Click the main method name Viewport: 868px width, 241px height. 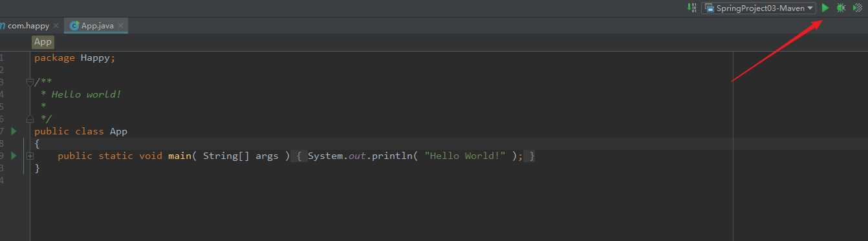180,156
